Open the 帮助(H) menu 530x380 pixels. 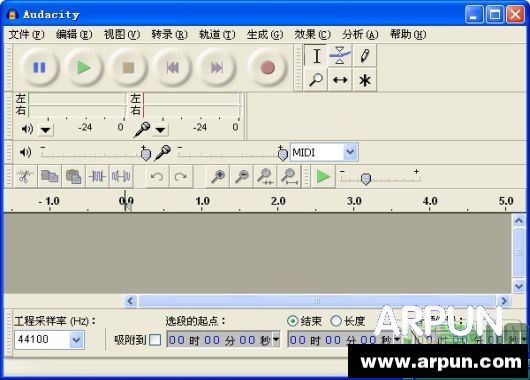pyautogui.click(x=408, y=34)
